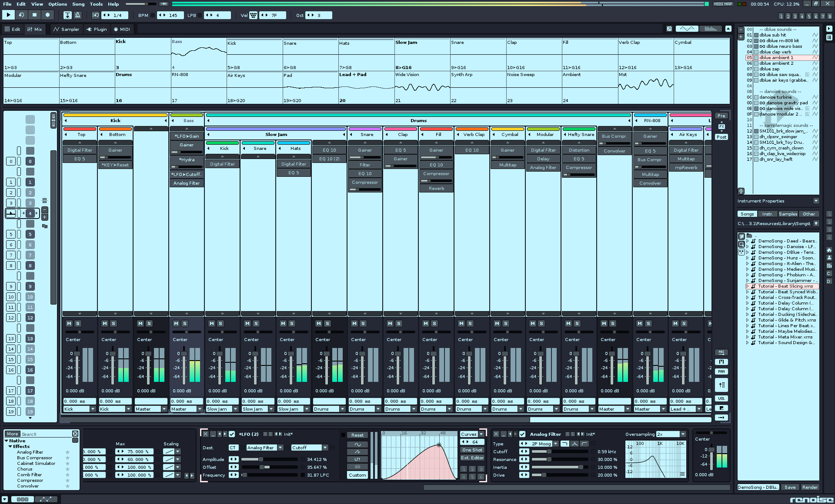Click the Post mixer button
This screenshot has width=835, height=504.
(721, 137)
